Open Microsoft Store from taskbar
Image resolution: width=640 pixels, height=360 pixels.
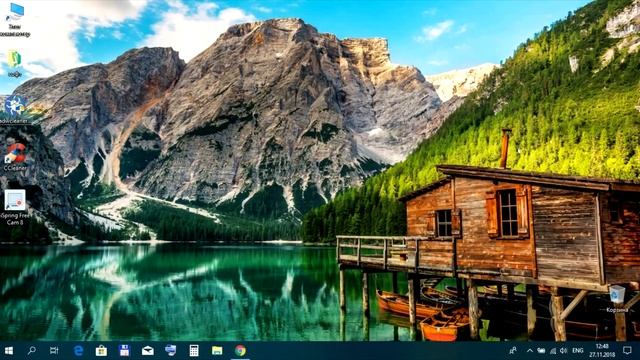101,351
